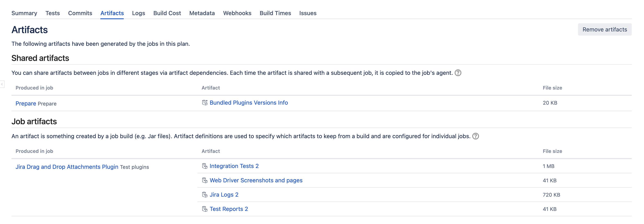Click the Bundled Plugins Versions Info artifact icon
Viewport: 644px width, 224px height.
click(204, 103)
